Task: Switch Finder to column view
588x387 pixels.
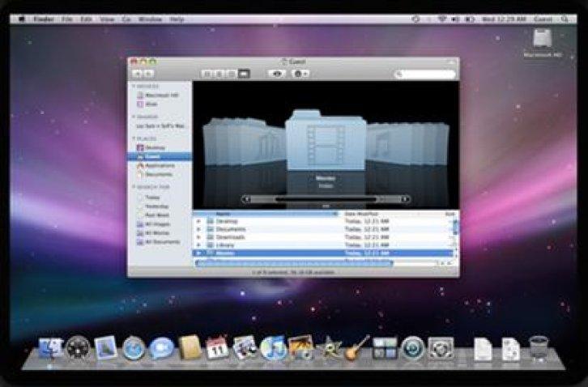Action: click(x=231, y=74)
